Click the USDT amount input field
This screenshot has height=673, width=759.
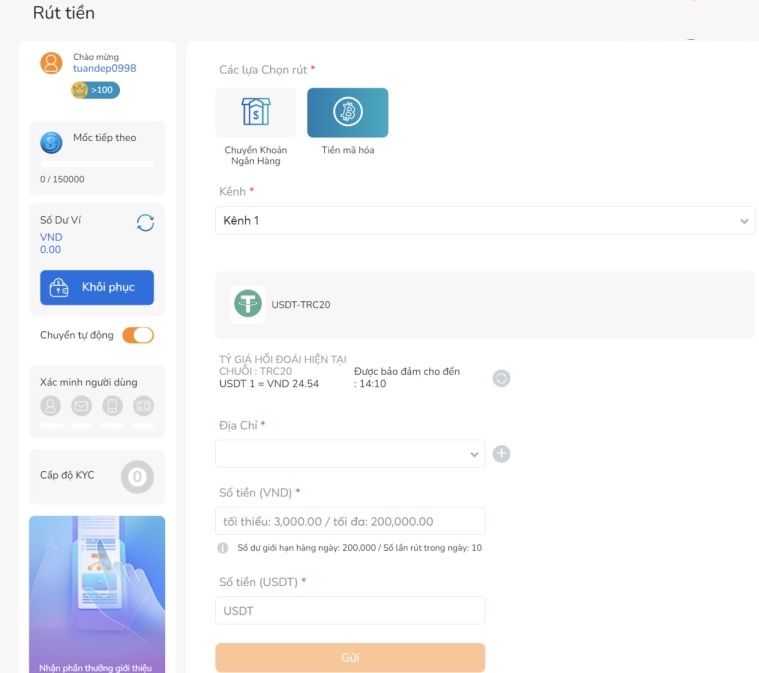[x=350, y=611]
